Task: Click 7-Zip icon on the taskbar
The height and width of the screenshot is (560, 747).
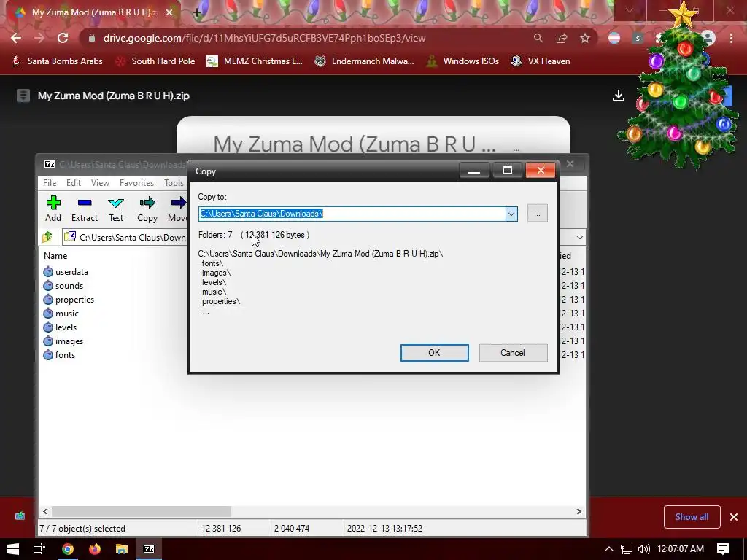Action: (149, 549)
